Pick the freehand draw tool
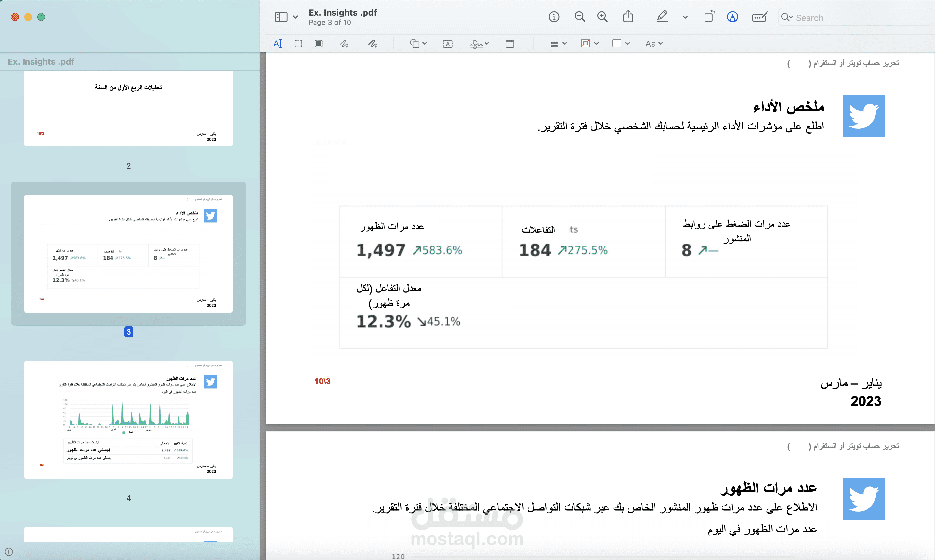The height and width of the screenshot is (560, 935). 372,43
